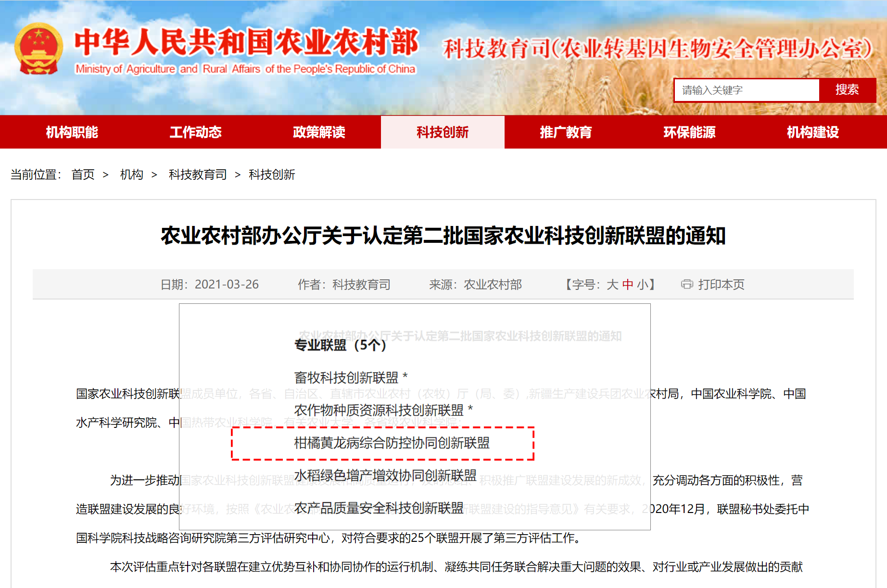The image size is (887, 588).
Task: Click the highlighted 柑橘黄龙病综合防控协同创新联盟 entry
Action: [392, 443]
